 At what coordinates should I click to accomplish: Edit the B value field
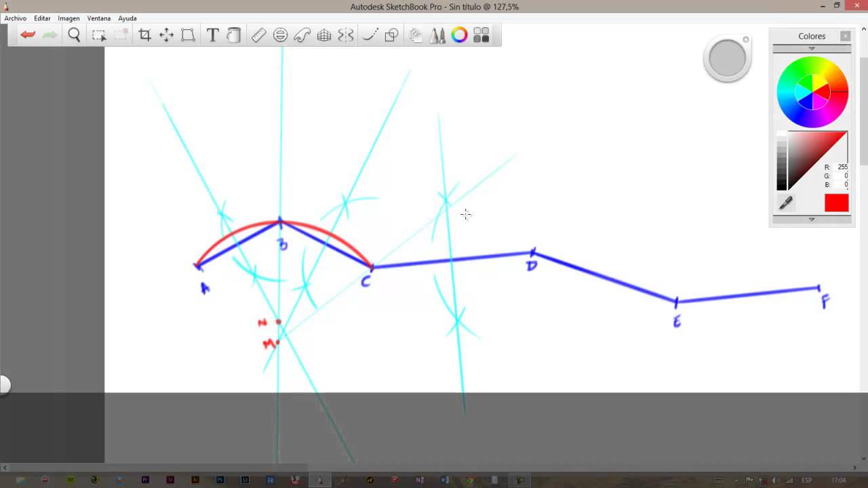point(842,184)
